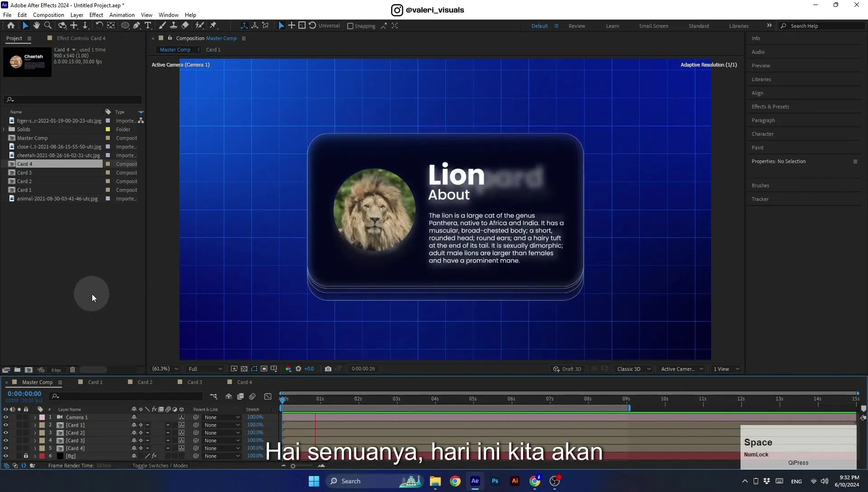Select the Rotation tool
Image resolution: width=868 pixels, height=492 pixels.
[x=99, y=26]
